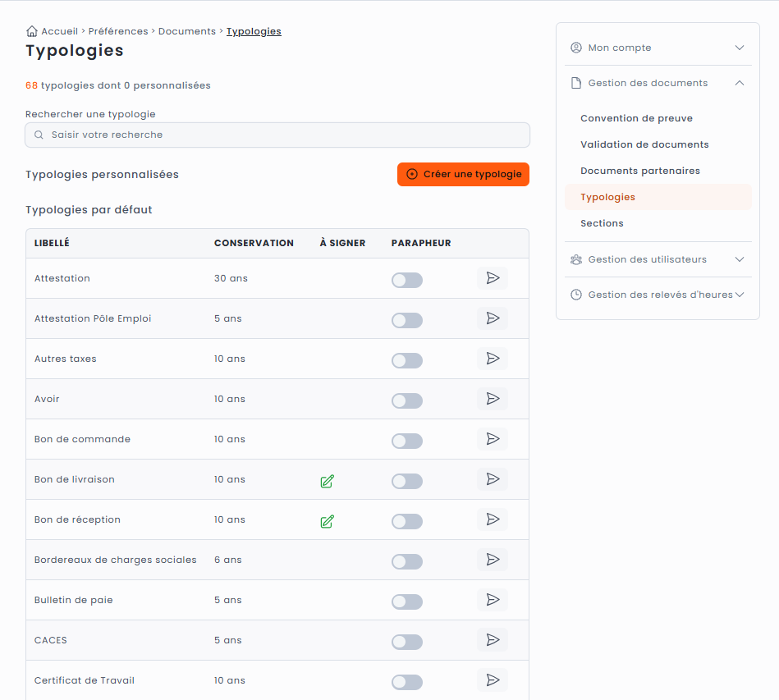Click the green sign icon for Bon de livraison
The image size is (779, 700).
(x=327, y=481)
